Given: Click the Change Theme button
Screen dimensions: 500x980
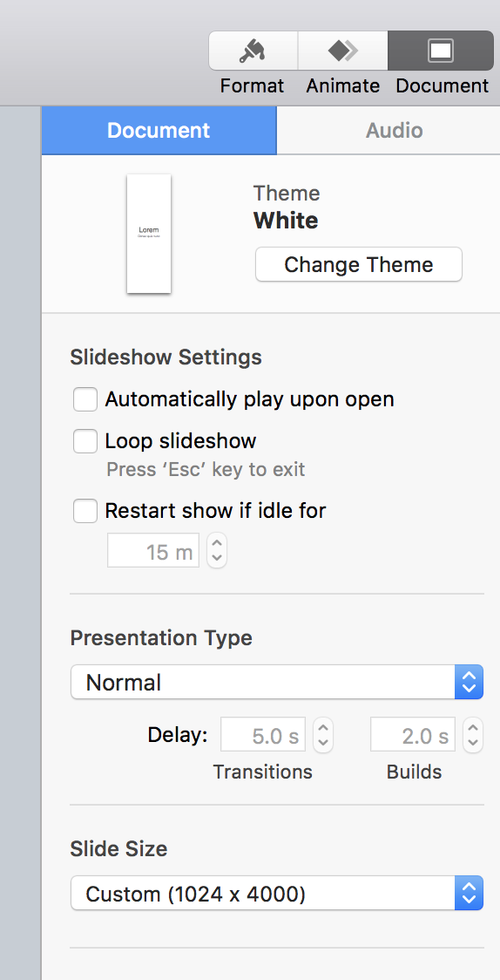Looking at the screenshot, I should click(359, 264).
